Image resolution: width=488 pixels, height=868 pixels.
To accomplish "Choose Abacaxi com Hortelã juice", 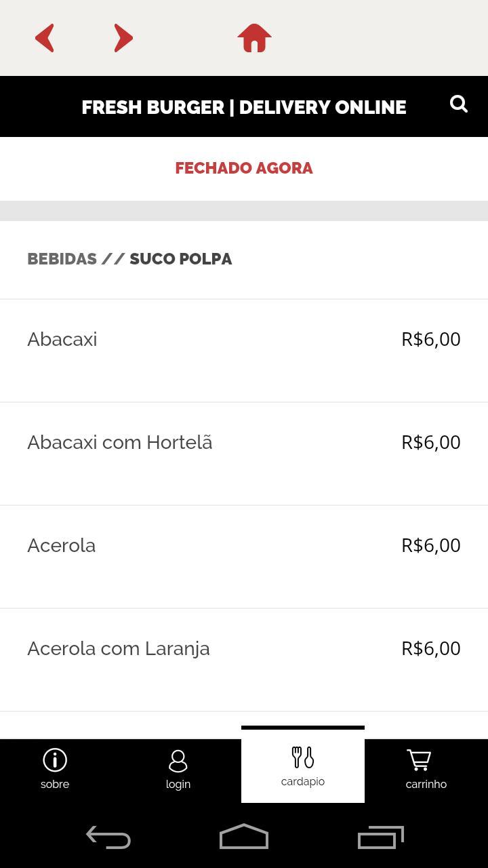I will tap(120, 442).
